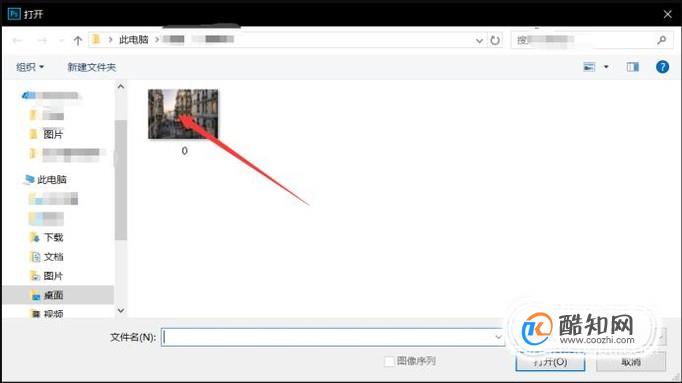Viewport: 682px width, 383px height.
Task: Click the 打开(O) button
Action: [550, 362]
